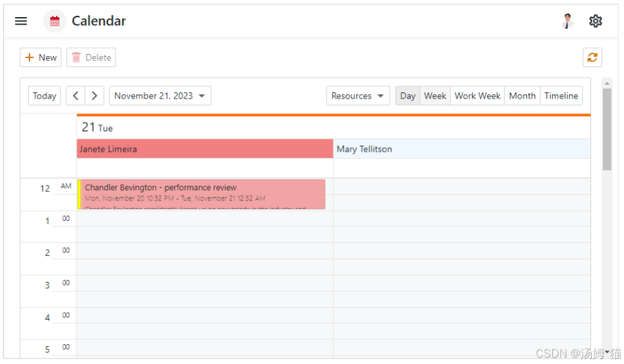
Task: Click the orange refresh icon button
Action: point(592,57)
